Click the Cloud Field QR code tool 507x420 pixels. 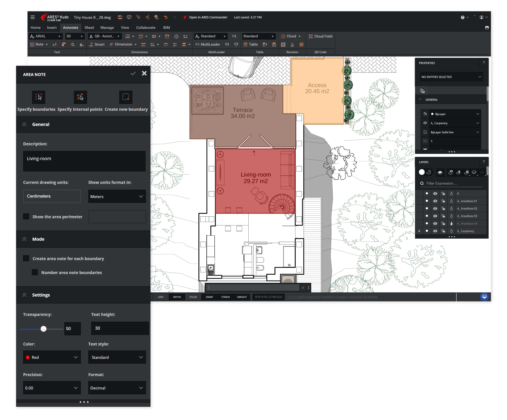click(320, 36)
